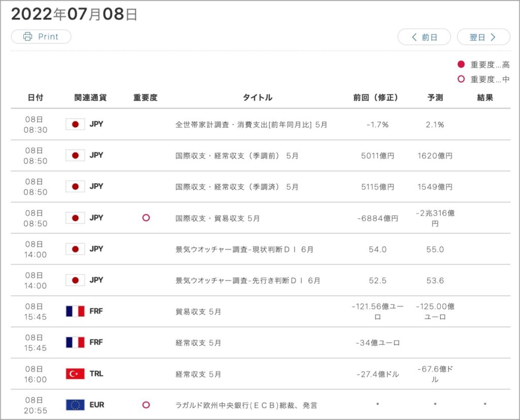Click previous value -27.4億ドル
The height and width of the screenshot is (420, 520).
click(377, 374)
